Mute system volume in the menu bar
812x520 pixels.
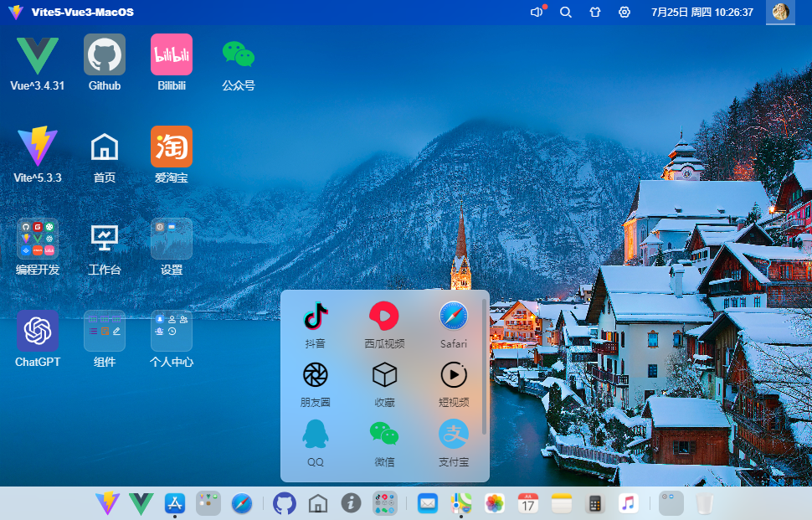point(536,13)
